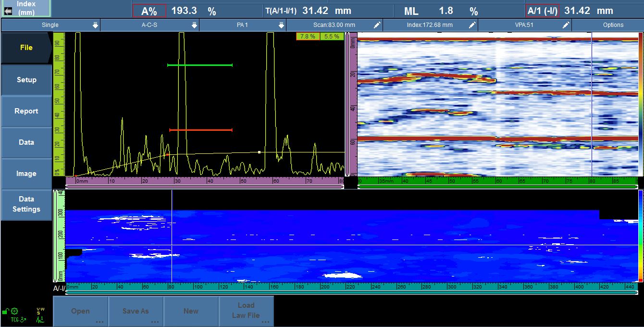644x327 pixels.
Task: Select the A% reading box
Action: 149,11
